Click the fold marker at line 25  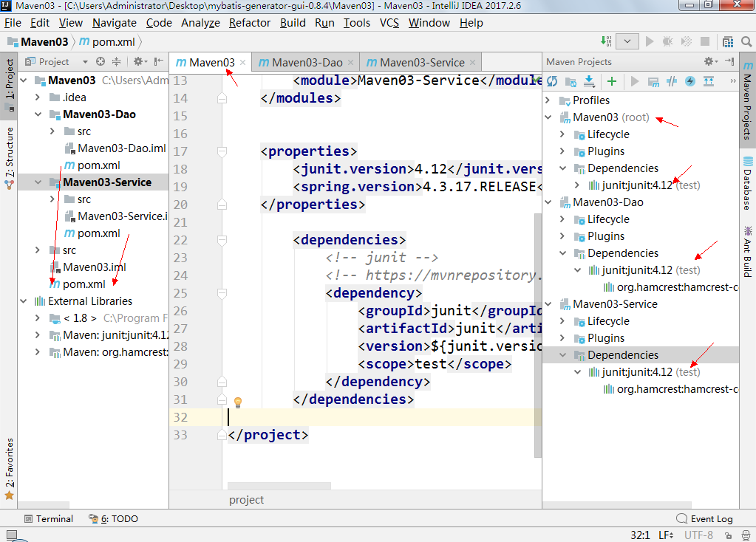click(222, 293)
